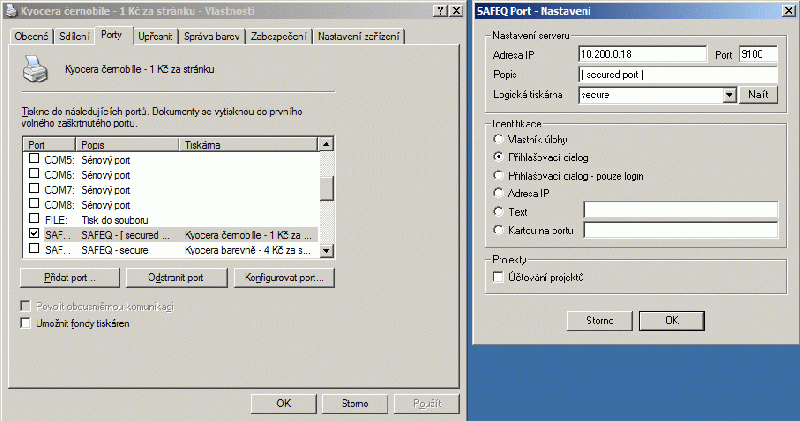Click the help question mark button in Vlastnosti

pyautogui.click(x=440, y=11)
